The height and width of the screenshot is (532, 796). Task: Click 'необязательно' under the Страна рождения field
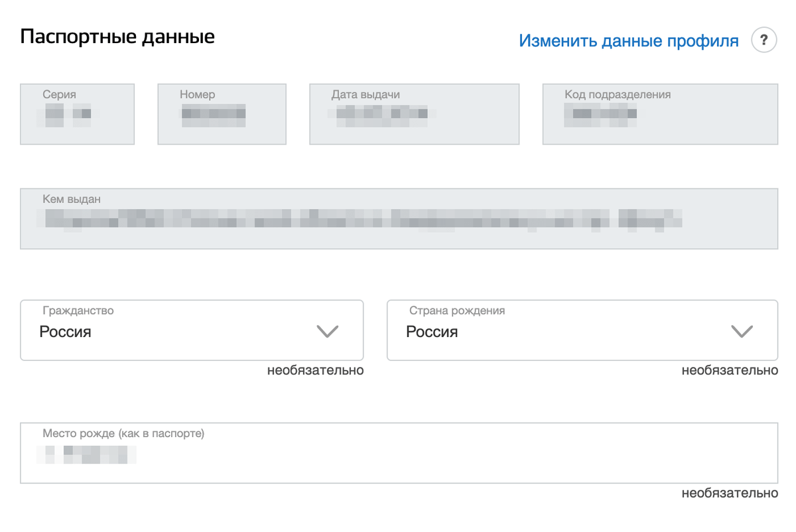coord(730,370)
